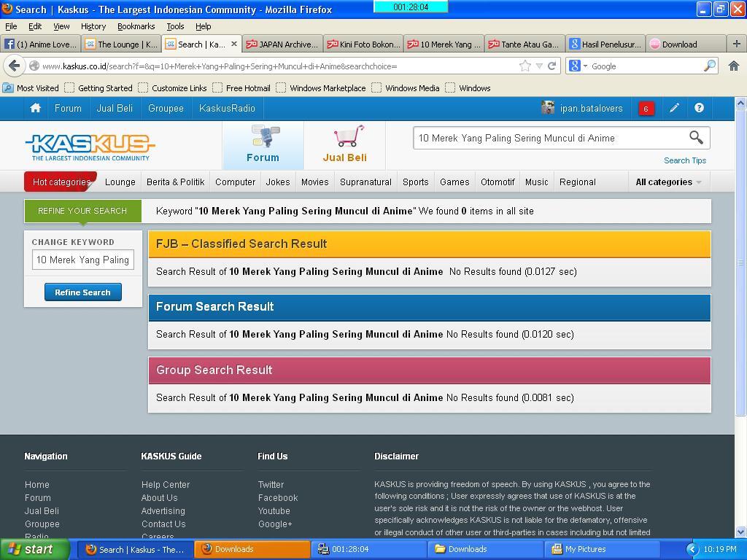Open the help question mark icon

[699, 108]
